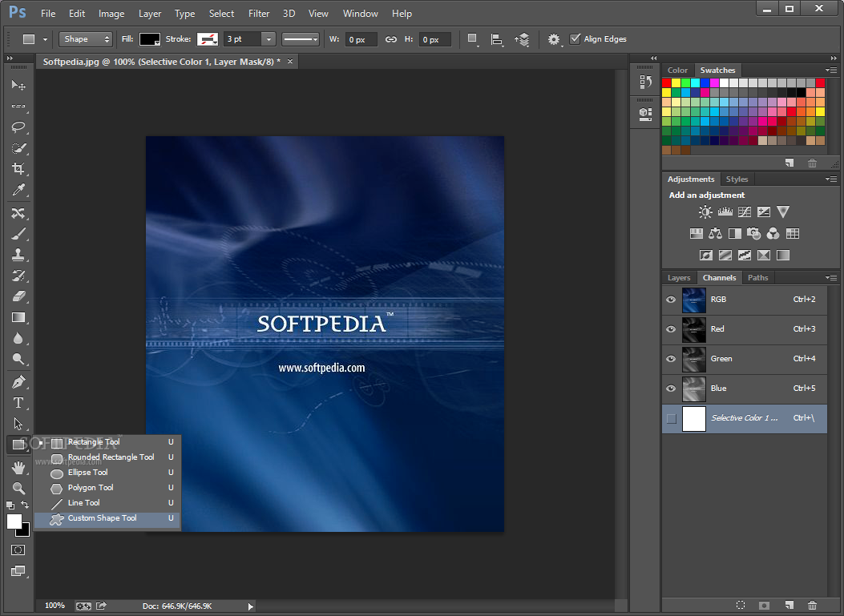Add a Brightness/Contrast adjustment
The width and height of the screenshot is (844, 616).
[x=705, y=212]
